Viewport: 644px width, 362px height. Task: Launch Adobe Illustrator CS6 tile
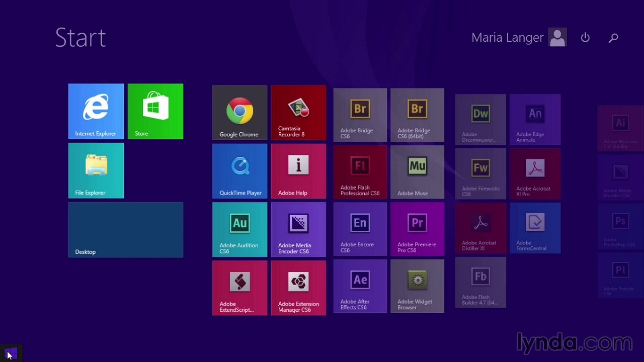pyautogui.click(x=621, y=128)
